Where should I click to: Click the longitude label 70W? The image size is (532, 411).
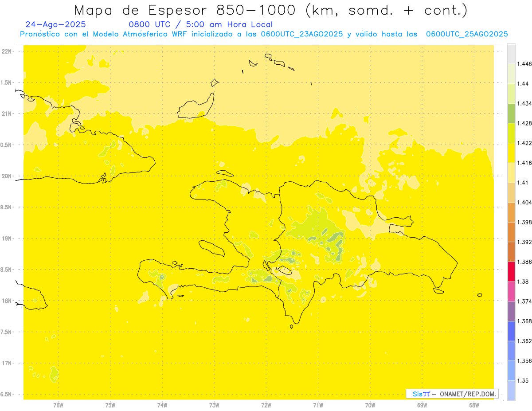370,405
